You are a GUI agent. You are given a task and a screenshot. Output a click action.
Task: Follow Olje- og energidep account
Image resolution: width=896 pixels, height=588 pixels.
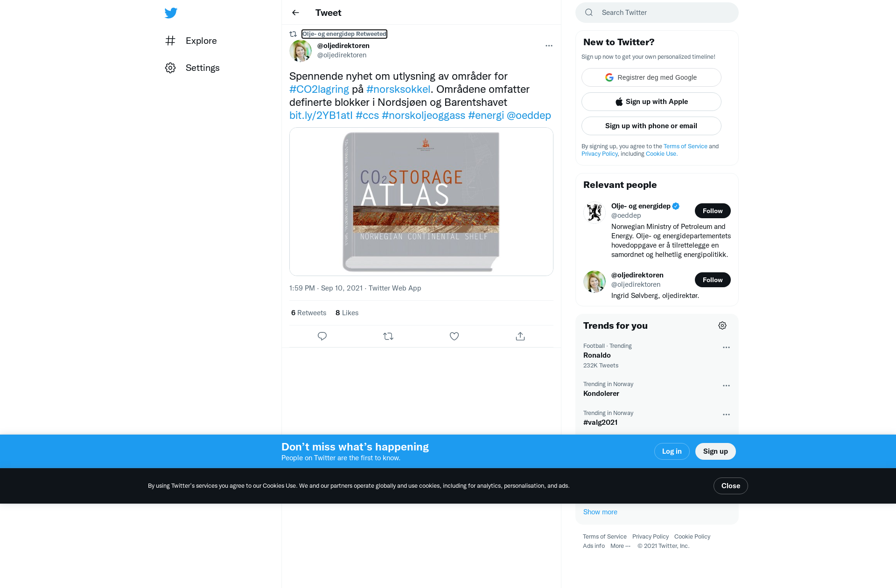[713, 211]
